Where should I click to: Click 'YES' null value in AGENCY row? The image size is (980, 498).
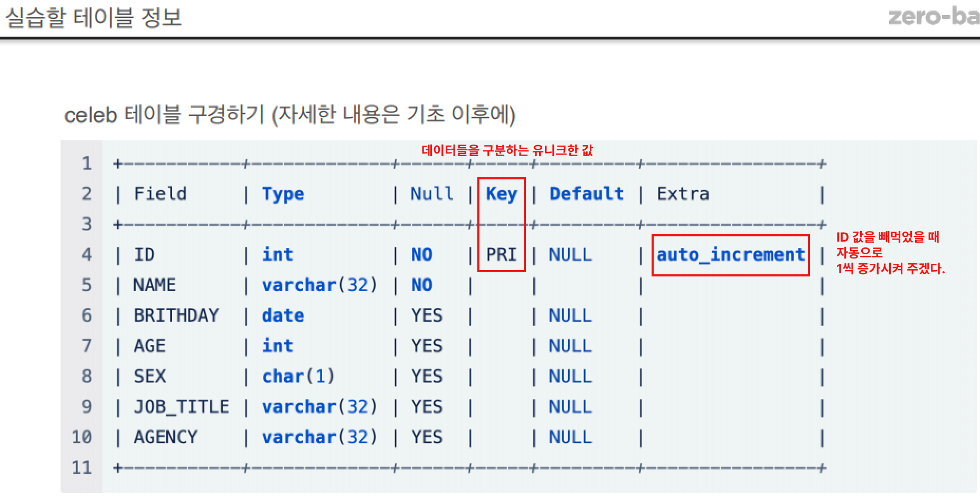(x=427, y=437)
